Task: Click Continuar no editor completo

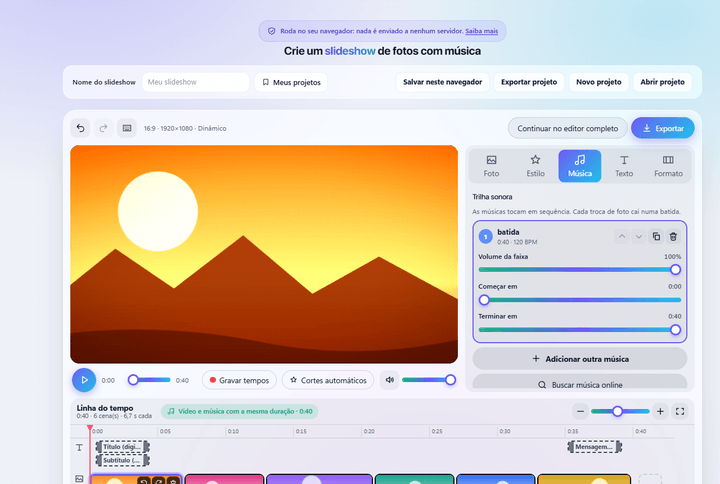Action: click(568, 128)
